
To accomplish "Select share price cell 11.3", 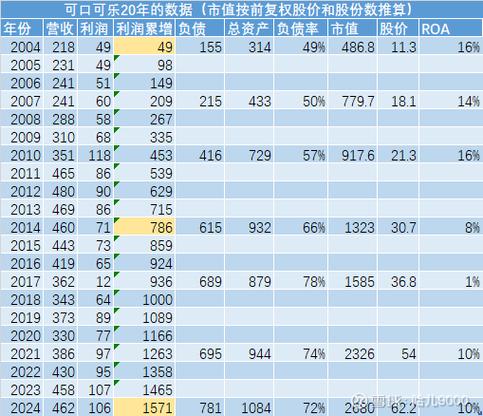I will [398, 46].
